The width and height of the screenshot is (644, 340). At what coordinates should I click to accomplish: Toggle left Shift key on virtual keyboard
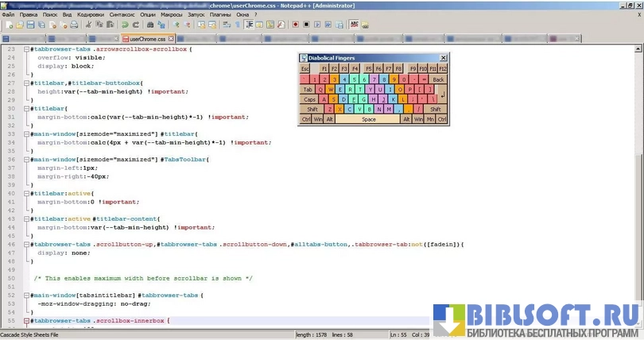point(312,109)
